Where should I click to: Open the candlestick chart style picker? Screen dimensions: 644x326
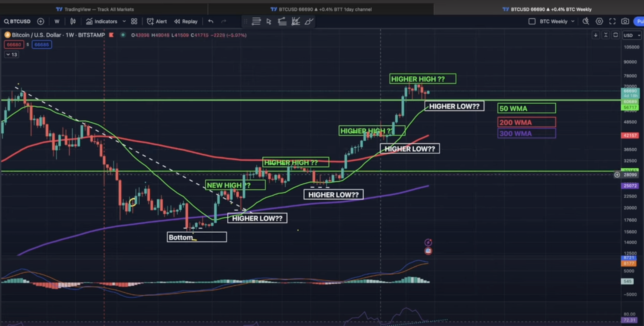click(x=73, y=21)
